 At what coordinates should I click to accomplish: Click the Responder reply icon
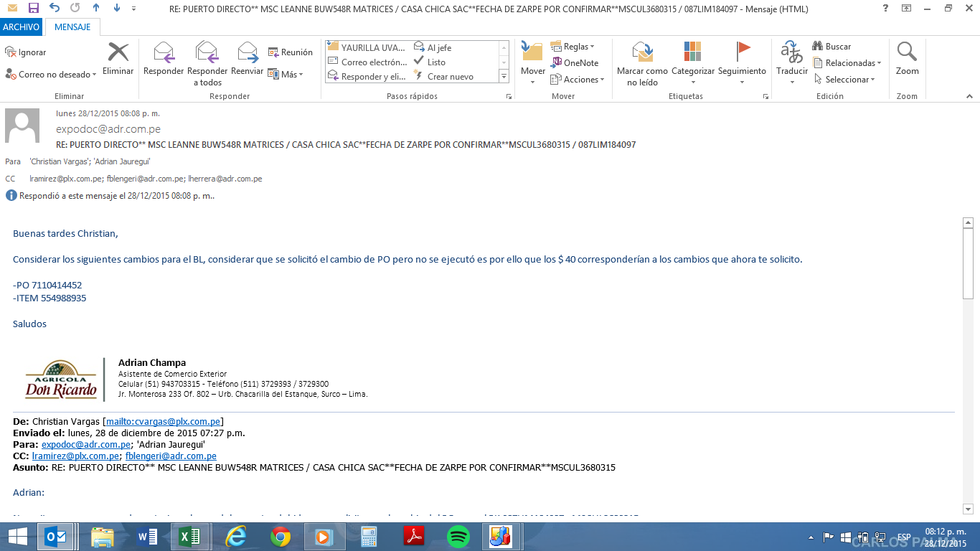[164, 53]
